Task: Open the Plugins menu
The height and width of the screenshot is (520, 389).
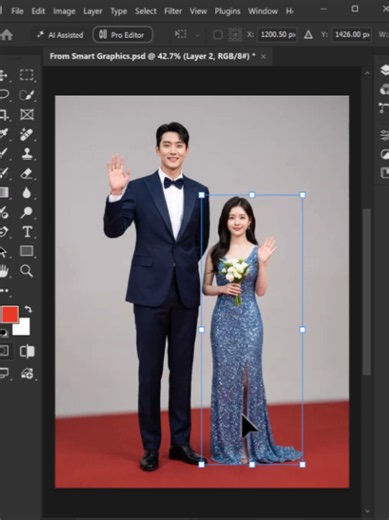Action: tap(227, 11)
